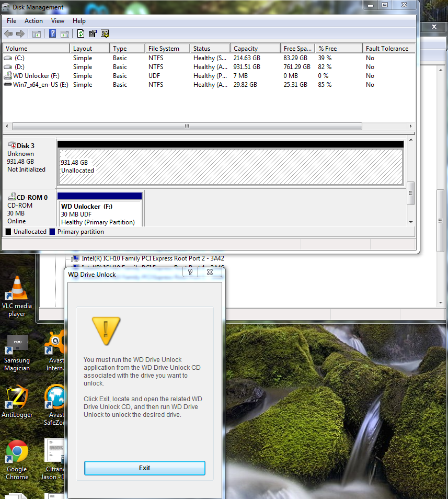Open the Avast SafeZone desktop shortcut
448x499 pixels.
coord(55,405)
